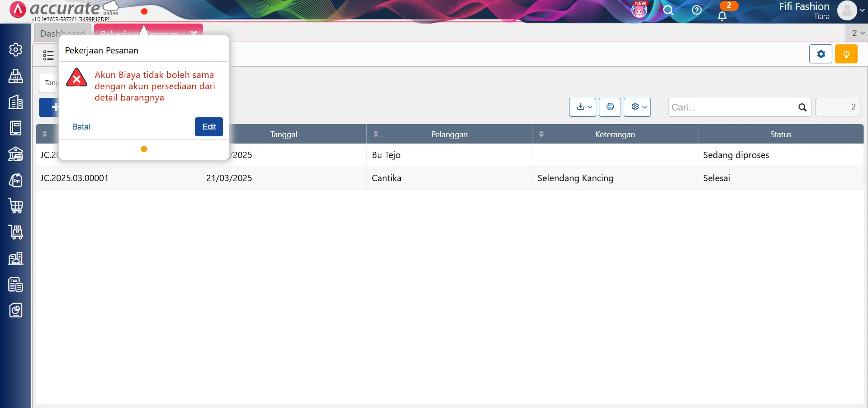
Task: Open the shopping cart sidebar module
Action: 16,206
